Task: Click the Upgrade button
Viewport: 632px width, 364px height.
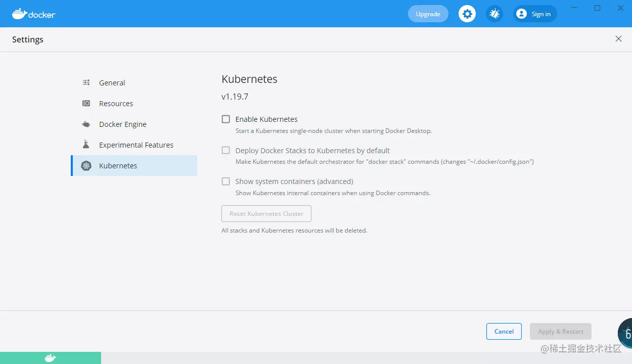Action: (428, 14)
